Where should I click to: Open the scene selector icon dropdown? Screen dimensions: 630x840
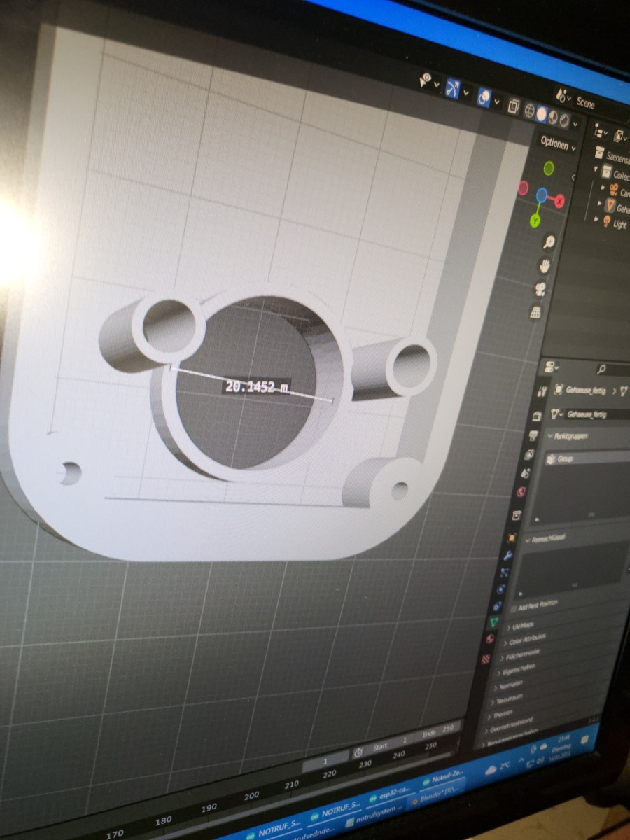[563, 95]
